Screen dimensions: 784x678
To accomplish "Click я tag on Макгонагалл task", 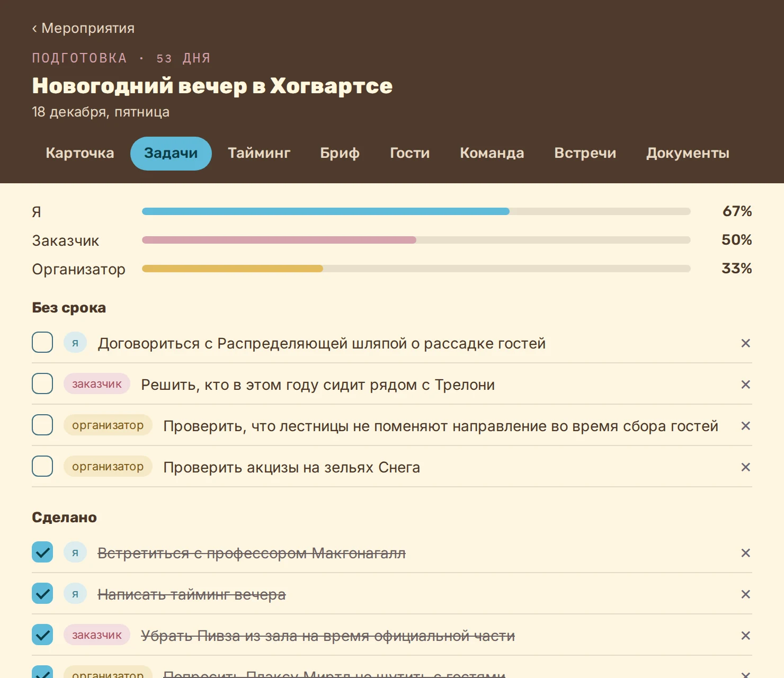I will coord(75,552).
